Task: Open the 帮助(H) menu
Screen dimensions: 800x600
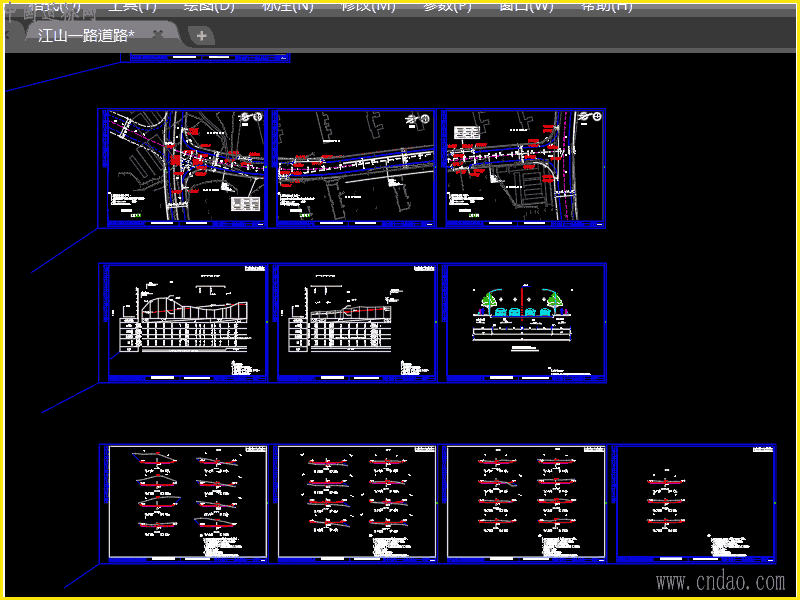Action: (607, 7)
